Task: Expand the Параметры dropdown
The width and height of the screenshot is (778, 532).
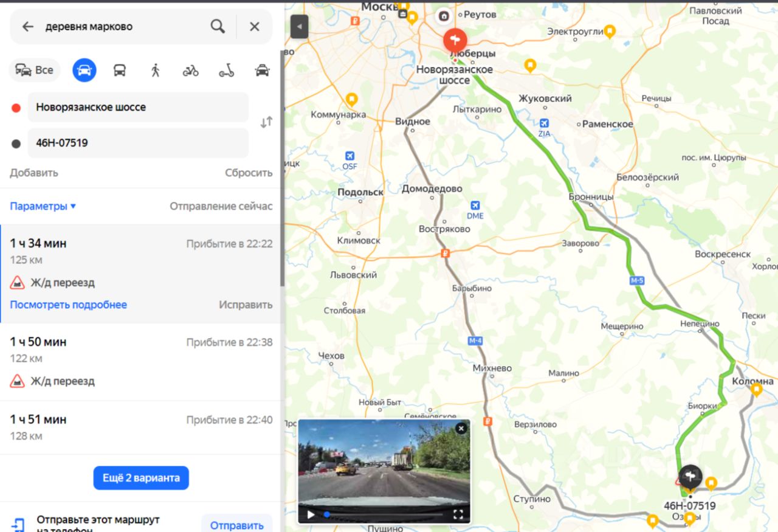Action: [x=43, y=206]
